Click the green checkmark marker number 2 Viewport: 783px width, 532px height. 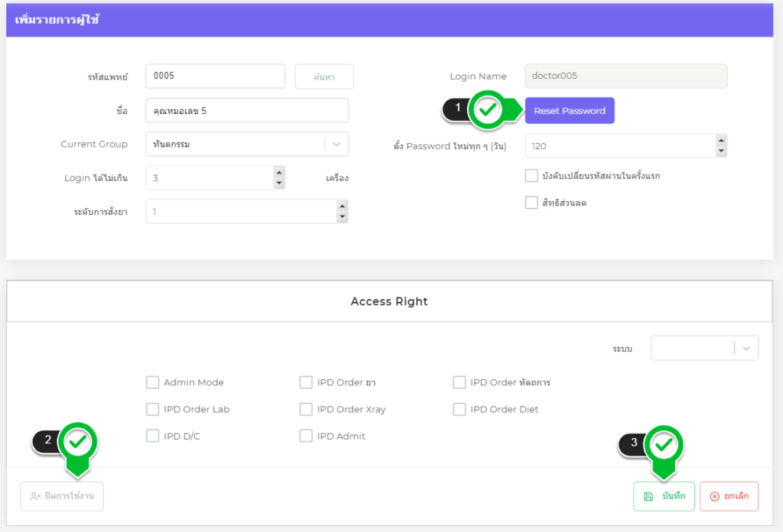pos(79,442)
